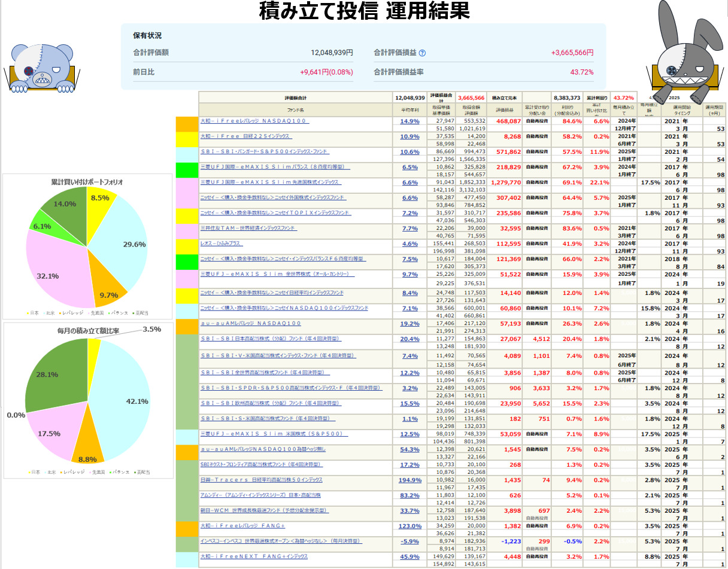Select the 1,279,770 profit cell
Image resolution: width=728 pixels, height=569 pixels.
[505, 182]
